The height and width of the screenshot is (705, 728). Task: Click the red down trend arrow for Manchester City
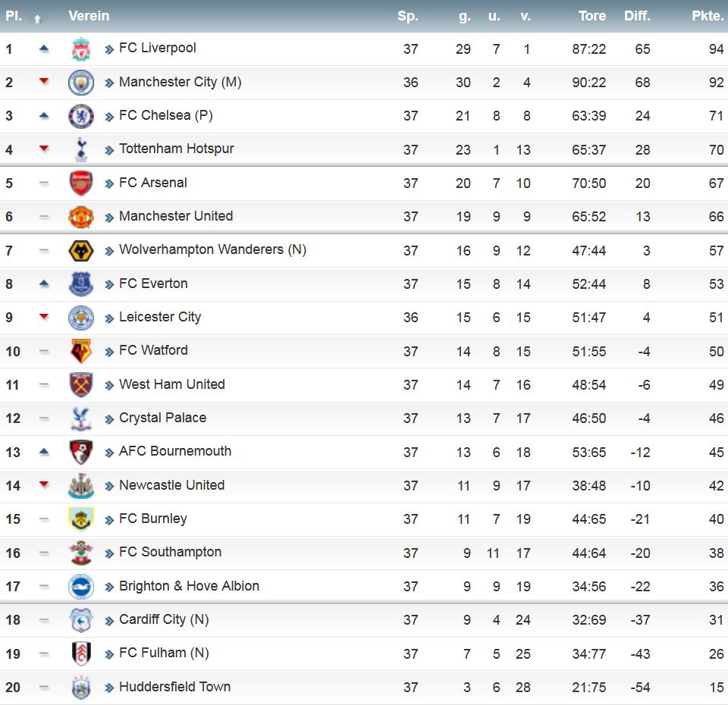(x=44, y=81)
